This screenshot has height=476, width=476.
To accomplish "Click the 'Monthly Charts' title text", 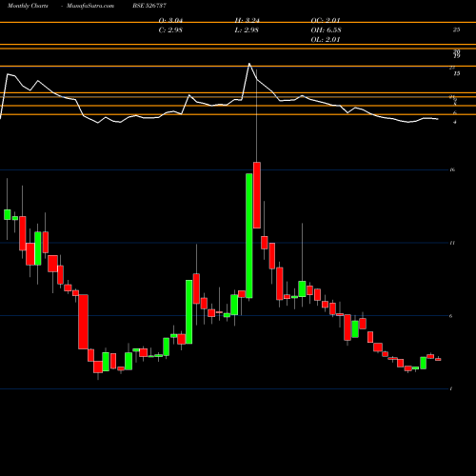I will (x=28, y=6).
